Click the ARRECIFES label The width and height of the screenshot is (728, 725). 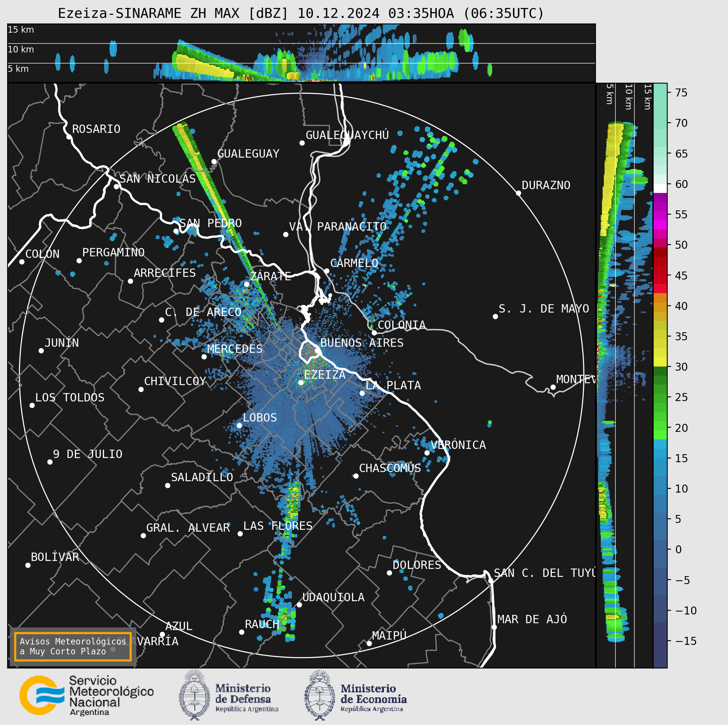164,273
